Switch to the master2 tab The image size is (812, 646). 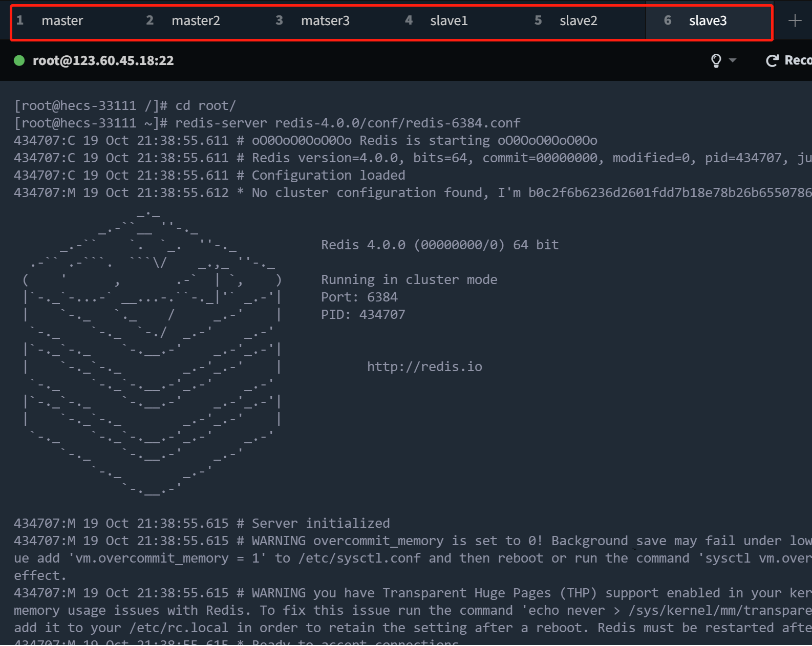pos(196,21)
